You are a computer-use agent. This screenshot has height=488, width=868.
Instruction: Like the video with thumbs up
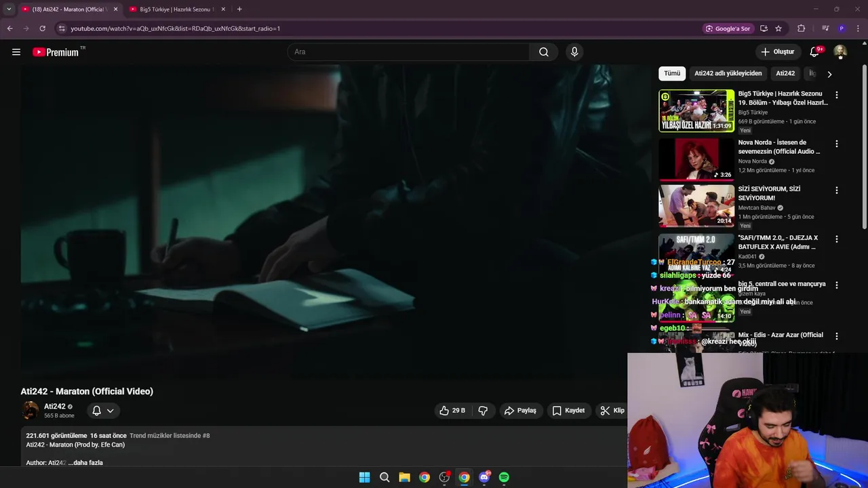click(452, 411)
